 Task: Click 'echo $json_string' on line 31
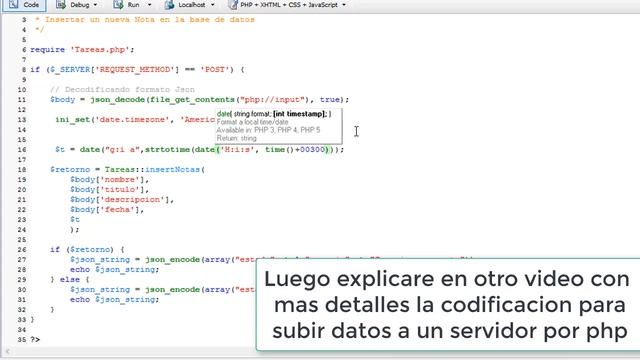coord(114,300)
